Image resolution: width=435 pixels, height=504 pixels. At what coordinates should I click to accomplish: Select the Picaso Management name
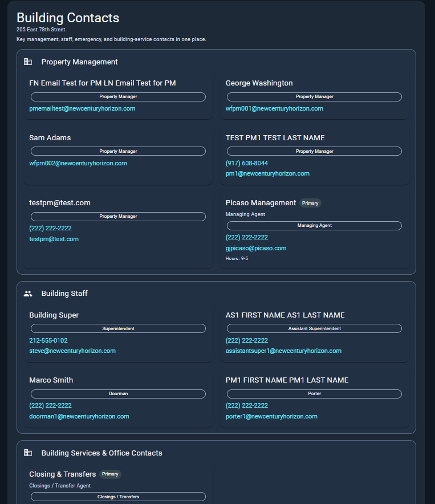pyautogui.click(x=261, y=203)
